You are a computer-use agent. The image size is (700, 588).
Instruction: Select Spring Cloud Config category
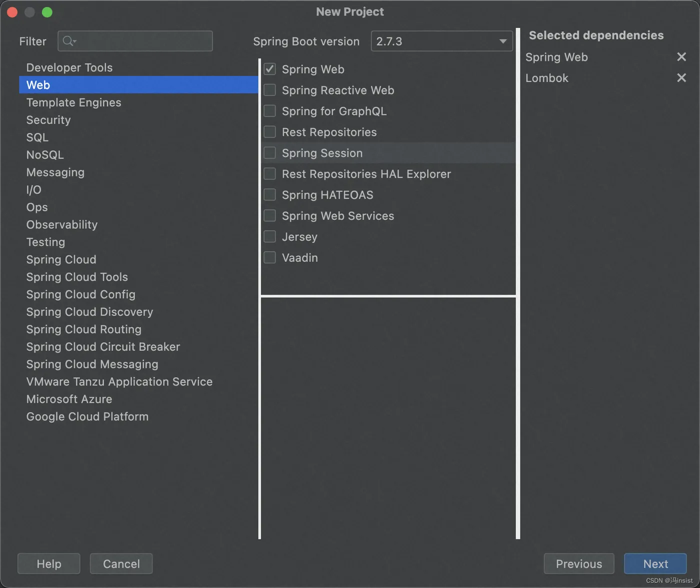click(138, 295)
